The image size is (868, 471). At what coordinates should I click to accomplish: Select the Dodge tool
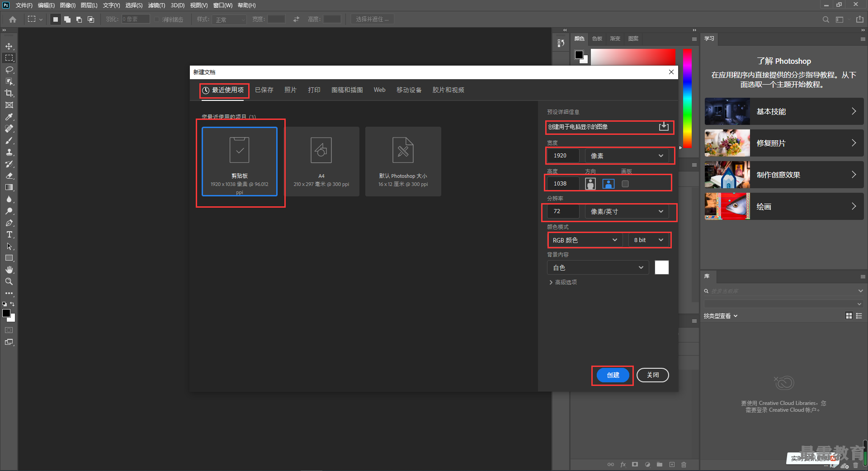pos(9,211)
